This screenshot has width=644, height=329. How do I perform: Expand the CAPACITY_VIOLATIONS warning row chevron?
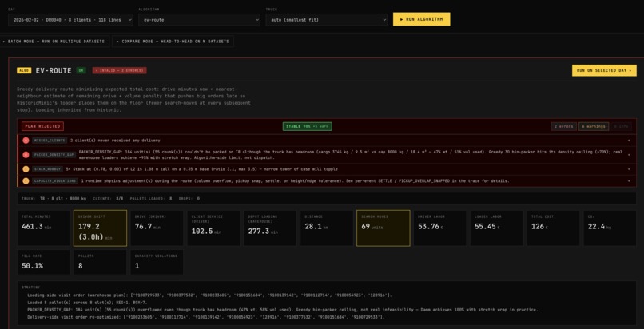[629, 181]
